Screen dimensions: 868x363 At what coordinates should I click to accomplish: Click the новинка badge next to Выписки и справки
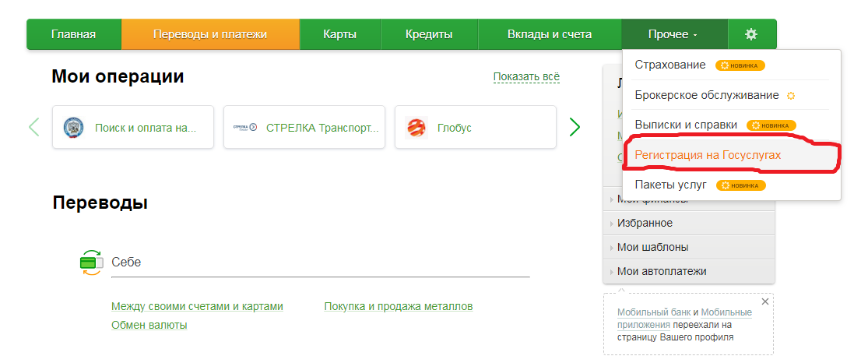tap(771, 125)
